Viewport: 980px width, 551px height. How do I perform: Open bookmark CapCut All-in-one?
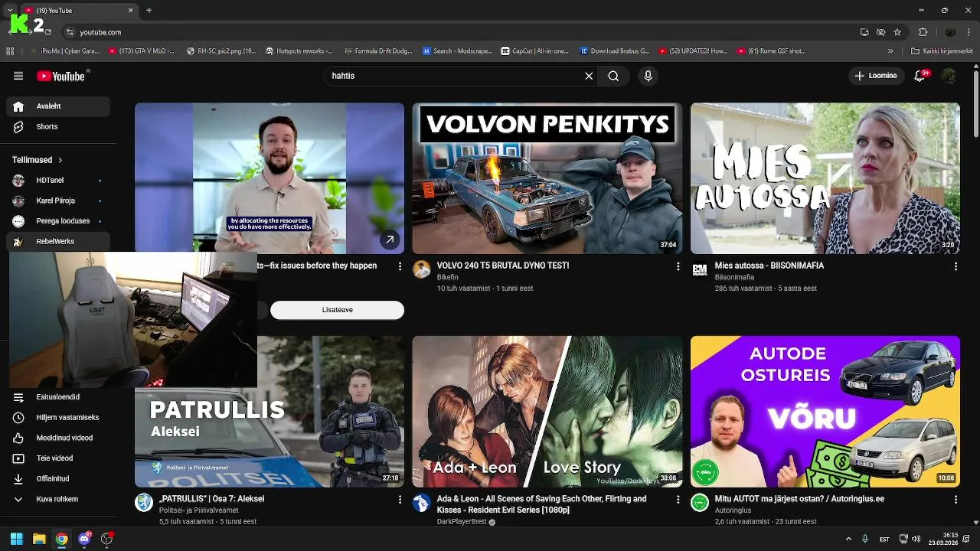(535, 51)
